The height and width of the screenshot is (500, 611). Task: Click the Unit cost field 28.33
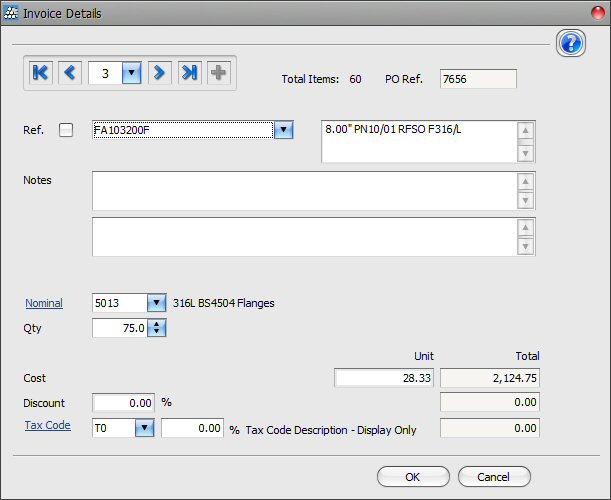384,378
